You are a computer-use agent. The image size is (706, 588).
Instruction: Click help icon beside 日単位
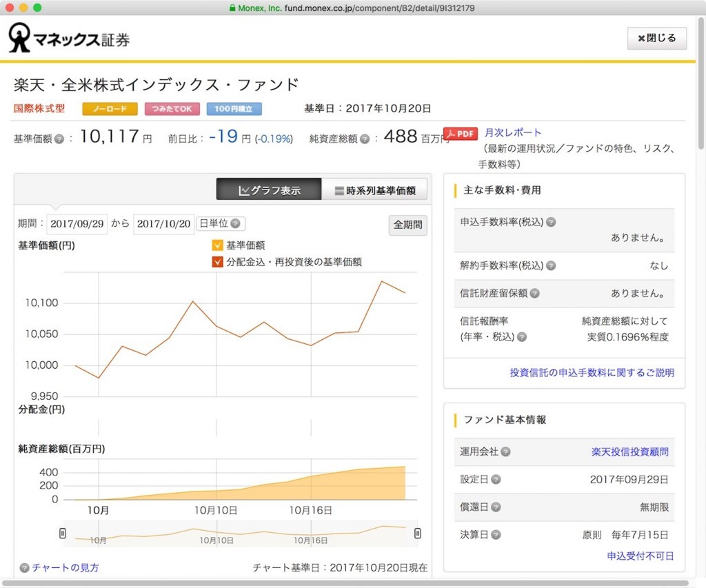click(x=235, y=223)
